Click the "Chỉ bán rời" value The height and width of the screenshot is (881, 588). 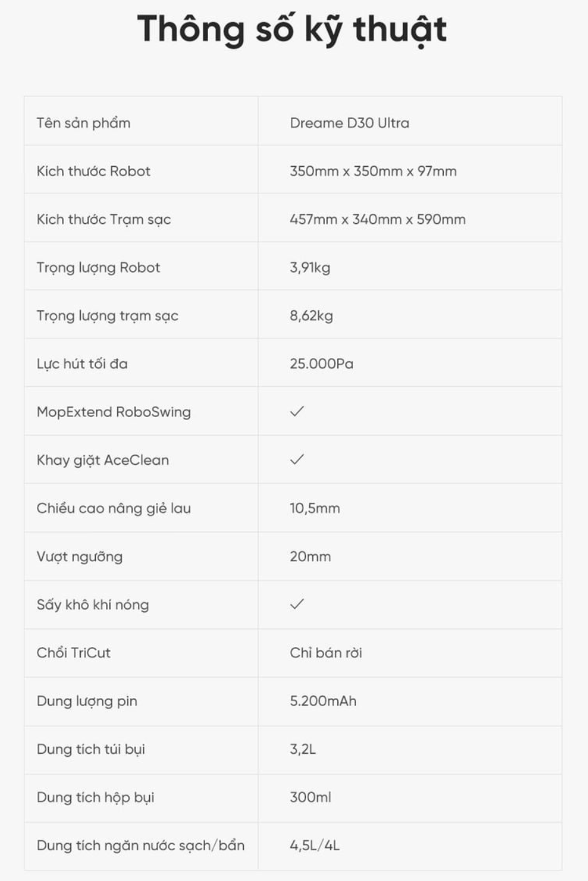326,653
